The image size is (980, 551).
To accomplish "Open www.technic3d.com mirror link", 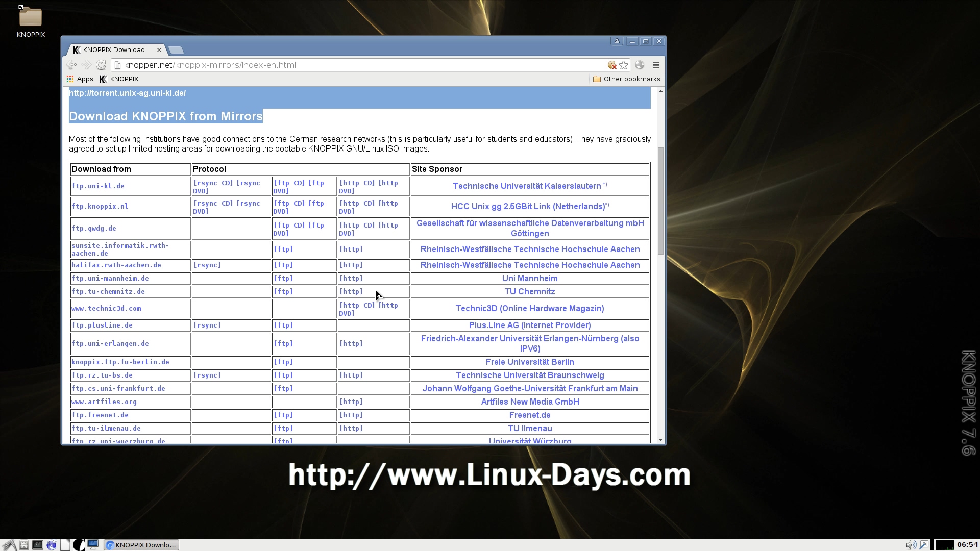I will click(x=106, y=308).
